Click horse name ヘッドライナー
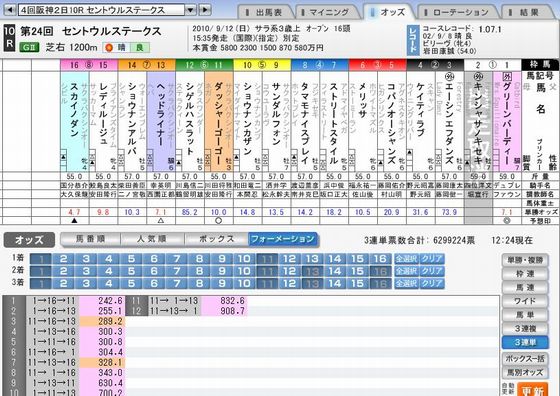560x396 pixels. pos(161,114)
